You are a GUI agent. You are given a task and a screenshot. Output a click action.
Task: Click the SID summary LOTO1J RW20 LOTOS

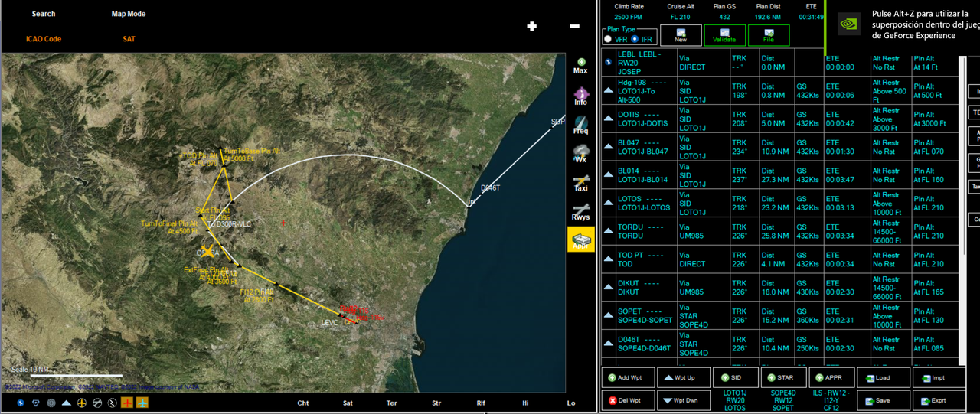[734, 400]
